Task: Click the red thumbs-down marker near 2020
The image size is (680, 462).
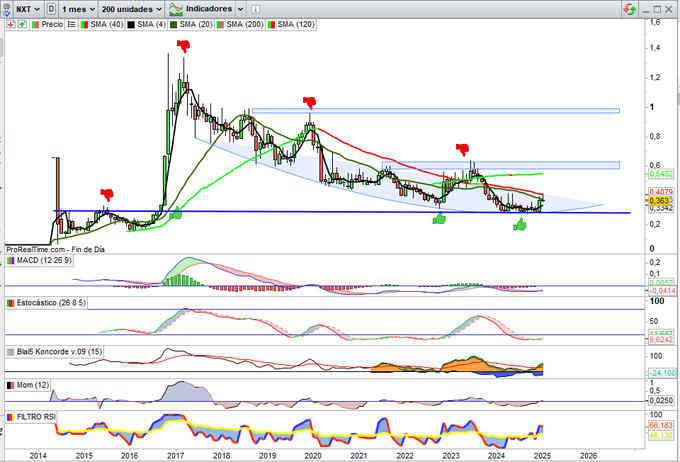Action: [310, 102]
